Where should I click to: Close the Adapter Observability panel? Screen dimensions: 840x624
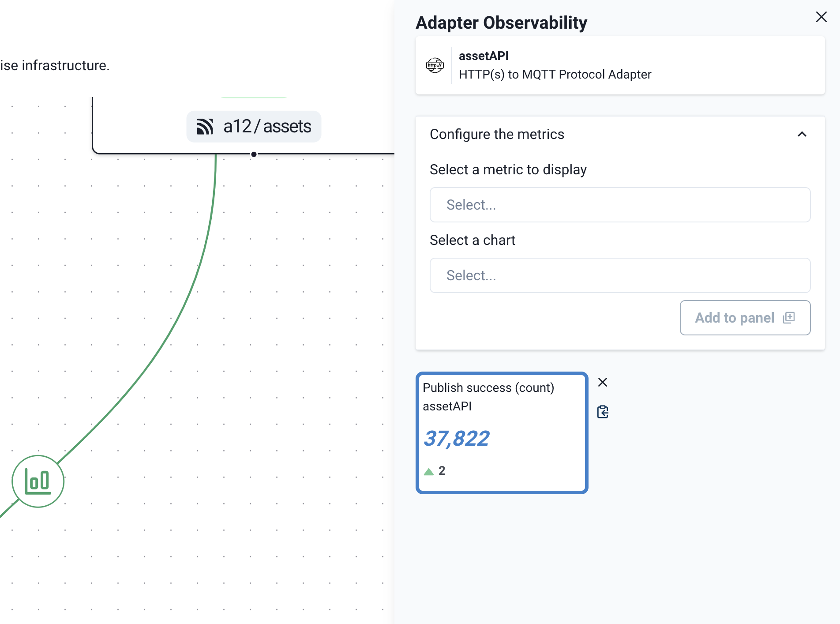click(821, 17)
